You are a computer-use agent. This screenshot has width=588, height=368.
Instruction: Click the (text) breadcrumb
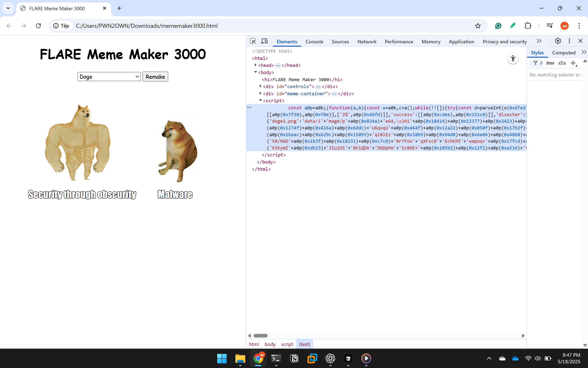(304, 344)
